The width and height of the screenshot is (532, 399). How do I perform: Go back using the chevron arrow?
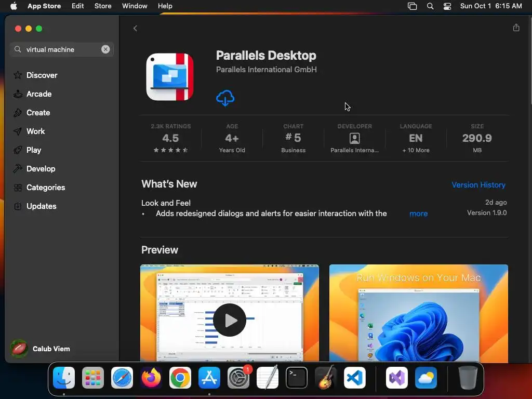[135, 28]
